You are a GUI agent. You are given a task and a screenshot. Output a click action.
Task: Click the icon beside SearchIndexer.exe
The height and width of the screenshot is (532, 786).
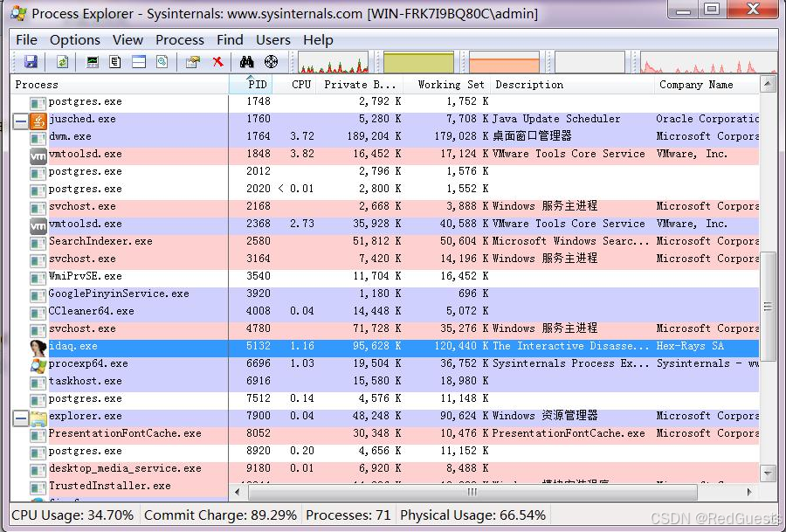point(38,243)
